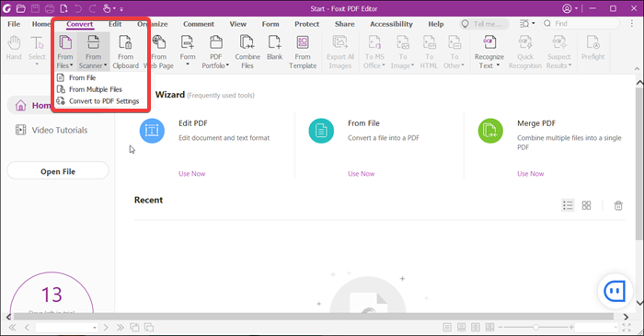Viewport: 644px width, 336px height.
Task: Switch Recent files to list view
Action: 568,205
